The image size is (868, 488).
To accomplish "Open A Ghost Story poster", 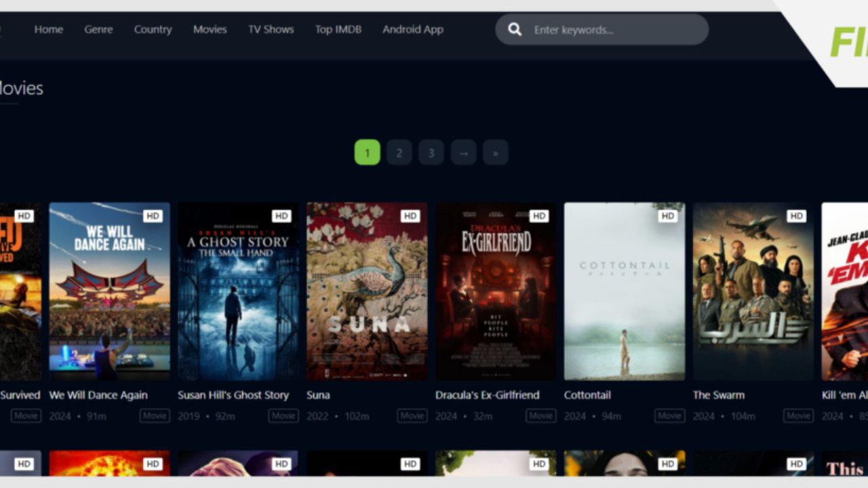I will pos(238,291).
